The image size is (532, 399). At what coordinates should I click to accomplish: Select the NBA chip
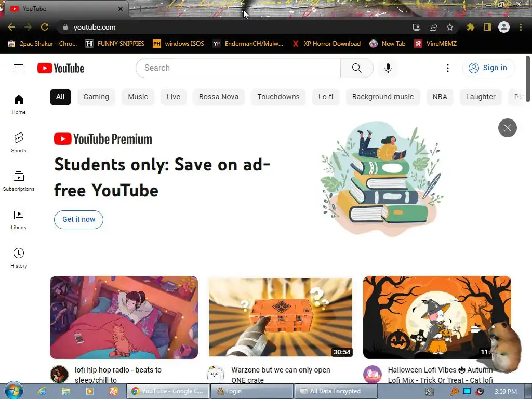click(440, 97)
